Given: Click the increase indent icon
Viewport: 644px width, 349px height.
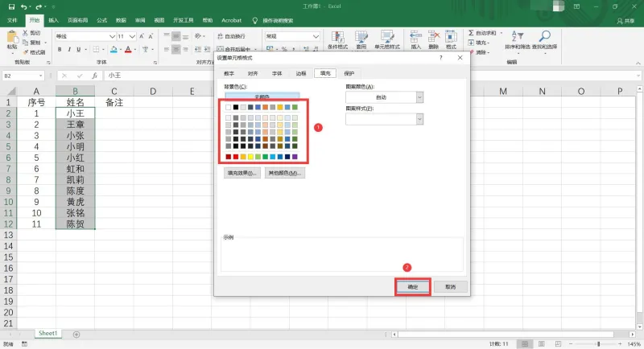Looking at the screenshot, I should click(208, 49).
